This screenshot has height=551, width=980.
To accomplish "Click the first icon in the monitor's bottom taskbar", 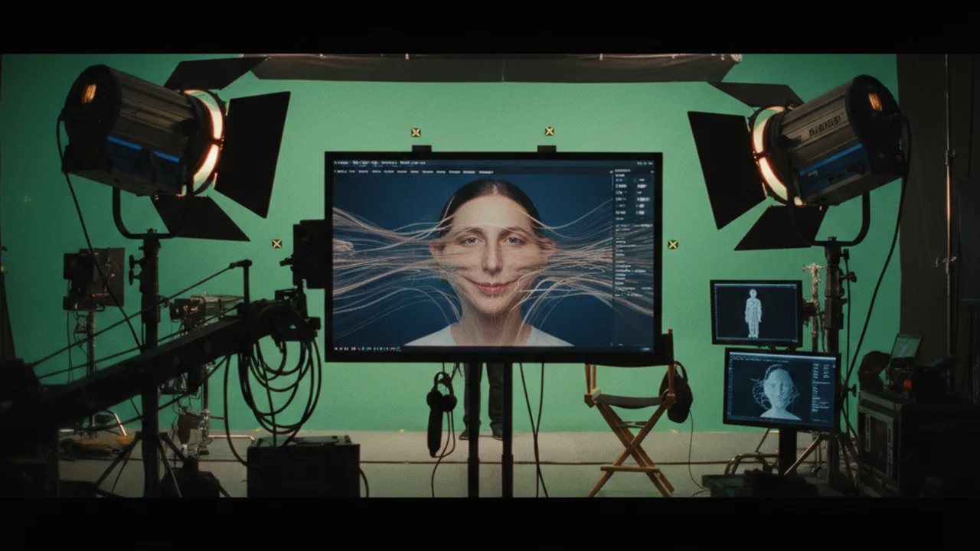I will click(x=335, y=348).
